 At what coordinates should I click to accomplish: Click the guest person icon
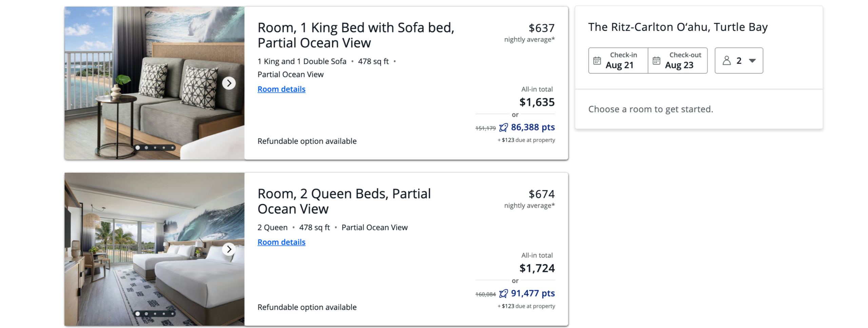coord(726,60)
